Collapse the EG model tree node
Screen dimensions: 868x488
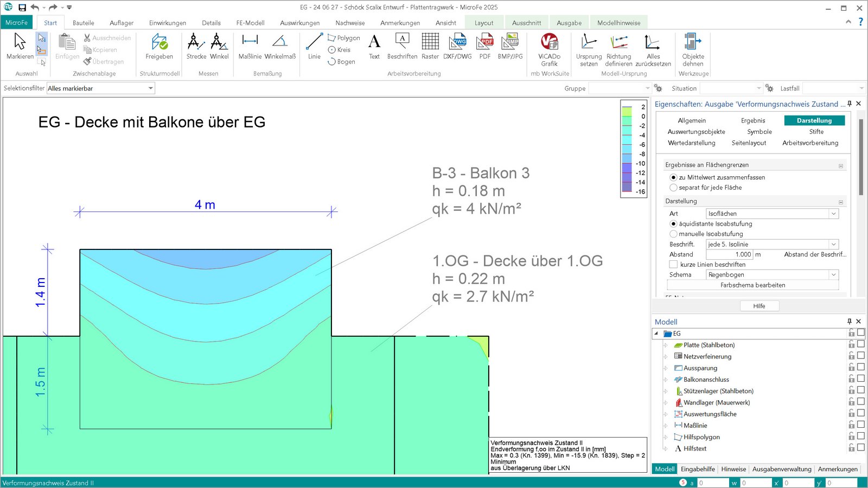656,333
